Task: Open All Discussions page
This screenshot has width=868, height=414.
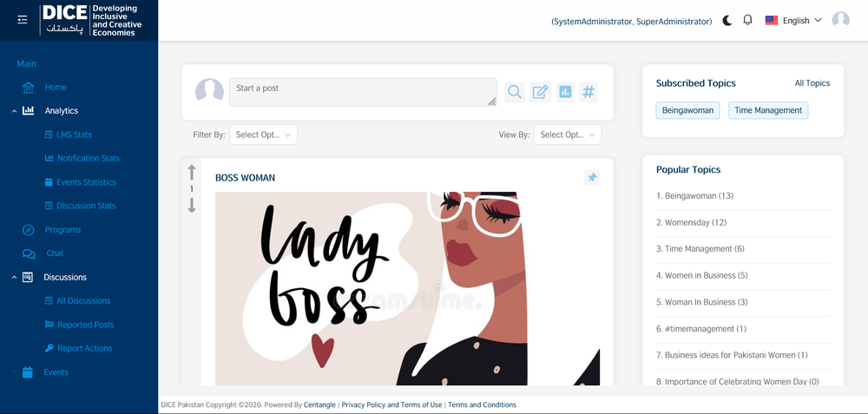Action: (x=83, y=301)
